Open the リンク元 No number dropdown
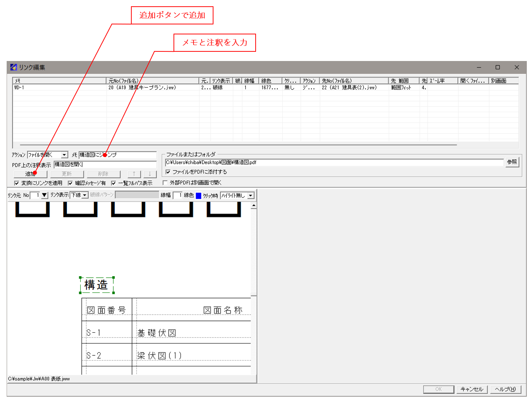Screen dimensions: 532x403 44,195
